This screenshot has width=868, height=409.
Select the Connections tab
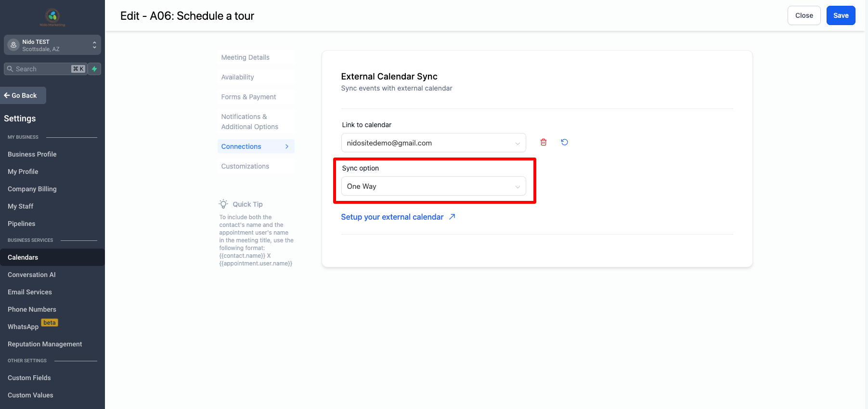click(256, 146)
